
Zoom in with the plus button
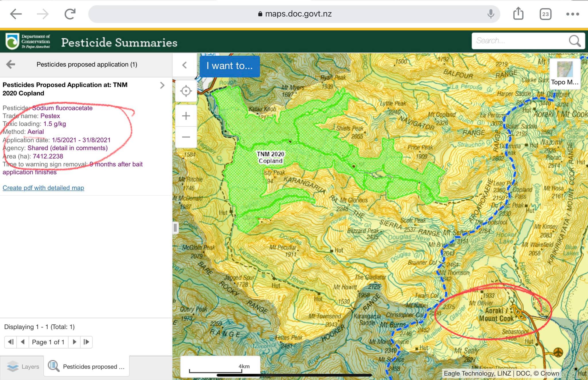coord(186,116)
